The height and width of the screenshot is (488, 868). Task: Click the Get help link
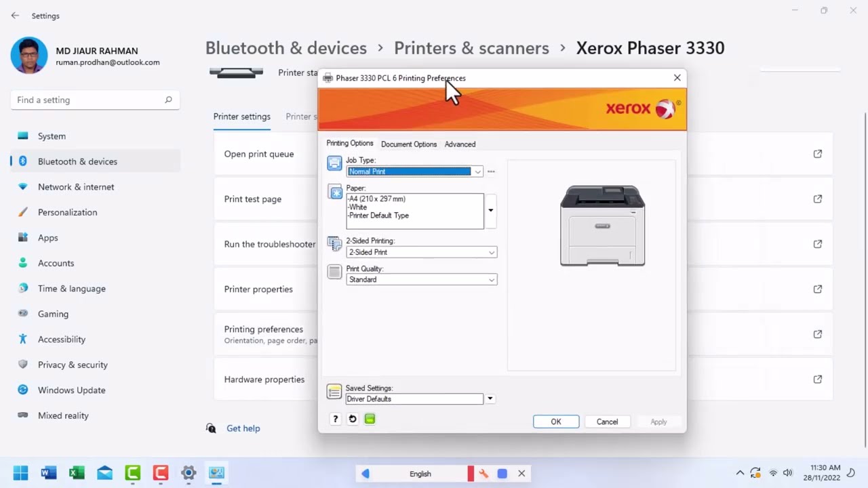[243, 428]
